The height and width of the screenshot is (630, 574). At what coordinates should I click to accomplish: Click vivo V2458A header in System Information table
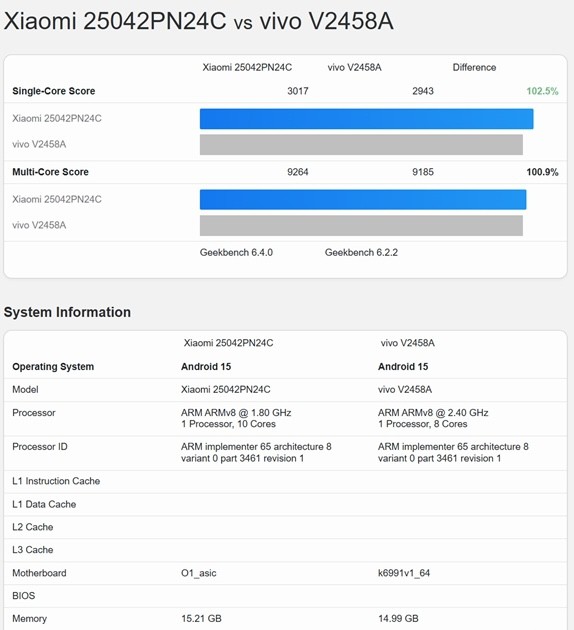tap(407, 343)
